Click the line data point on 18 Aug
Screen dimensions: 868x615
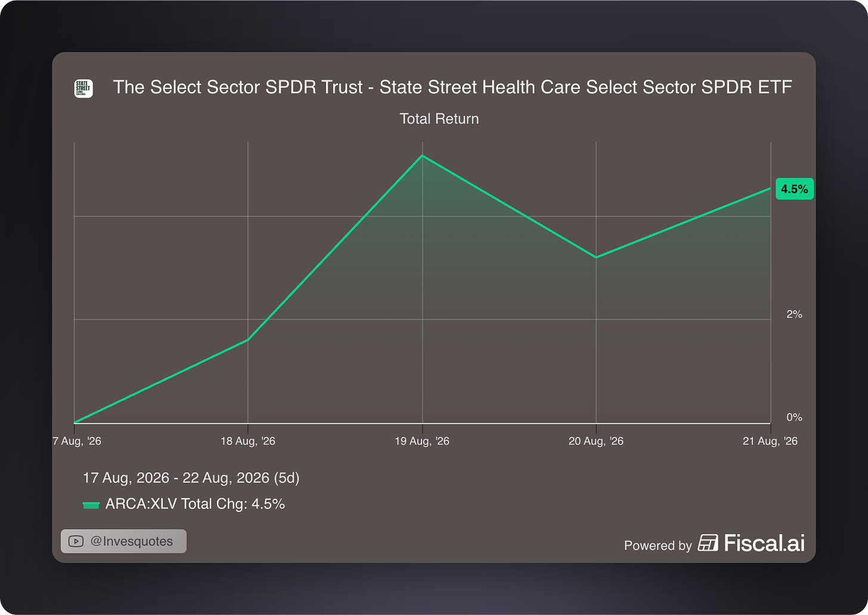248,340
